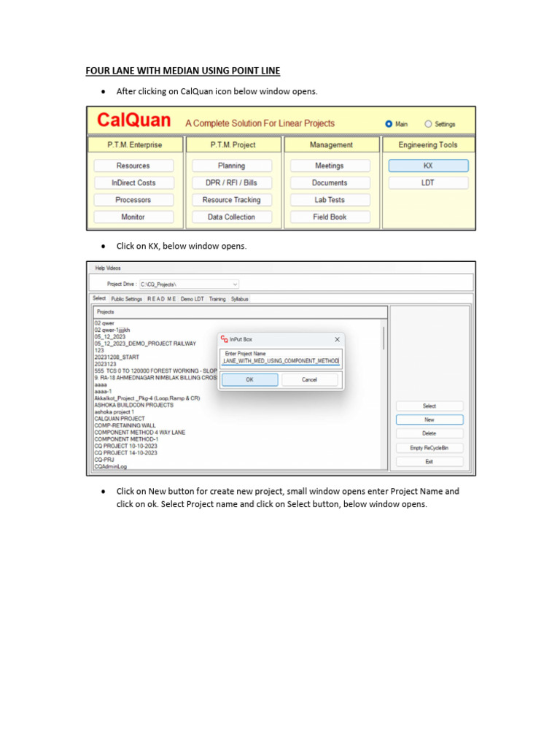
Task: Click the DPR / RFI / Bills button
Action: 231,183
